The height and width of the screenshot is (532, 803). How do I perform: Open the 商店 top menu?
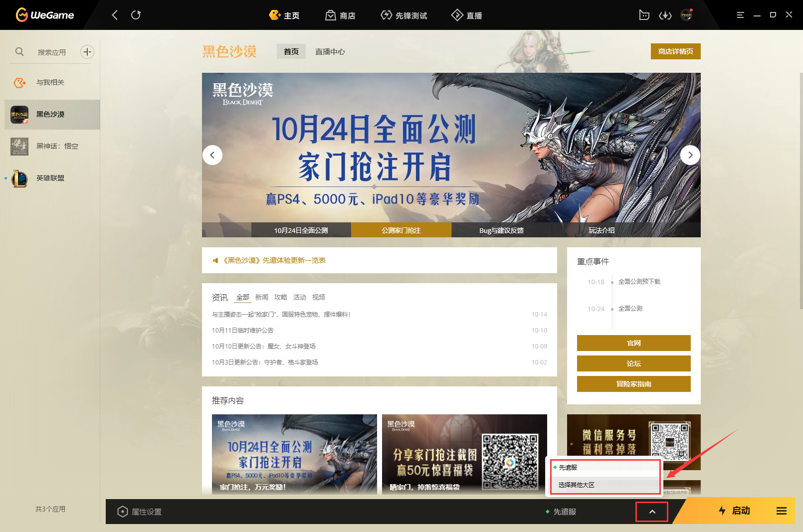pyautogui.click(x=340, y=15)
